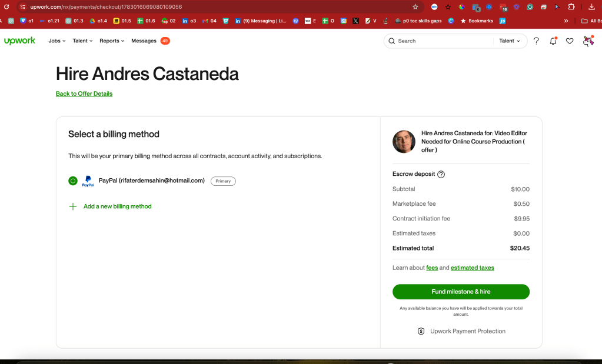
Task: Open the account profile avatar menu
Action: 588,41
